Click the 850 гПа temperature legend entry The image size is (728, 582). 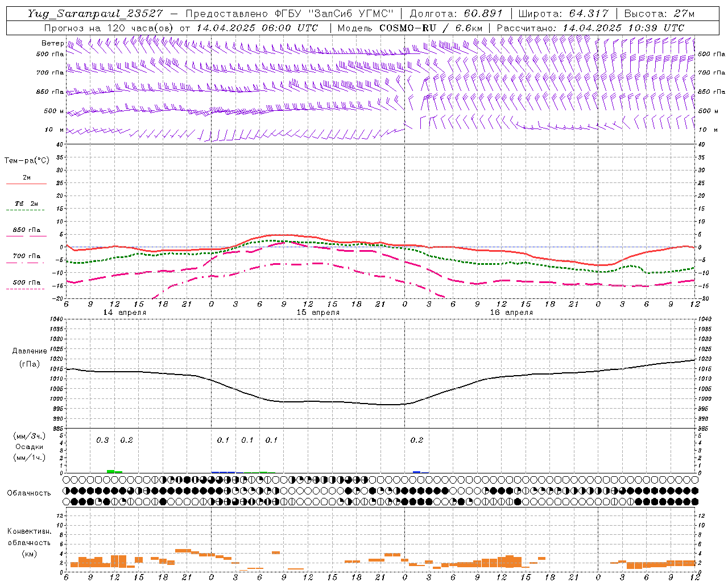tap(26, 230)
